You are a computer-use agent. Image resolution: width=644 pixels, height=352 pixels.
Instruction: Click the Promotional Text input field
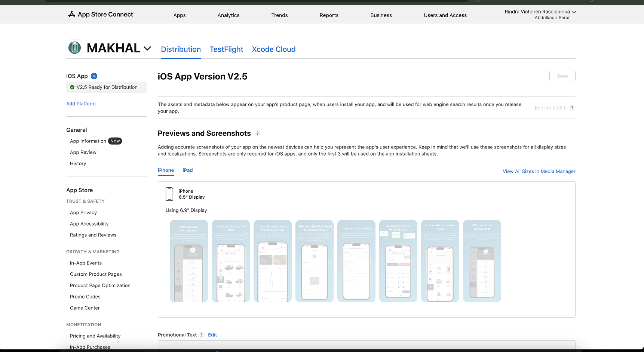click(x=367, y=345)
